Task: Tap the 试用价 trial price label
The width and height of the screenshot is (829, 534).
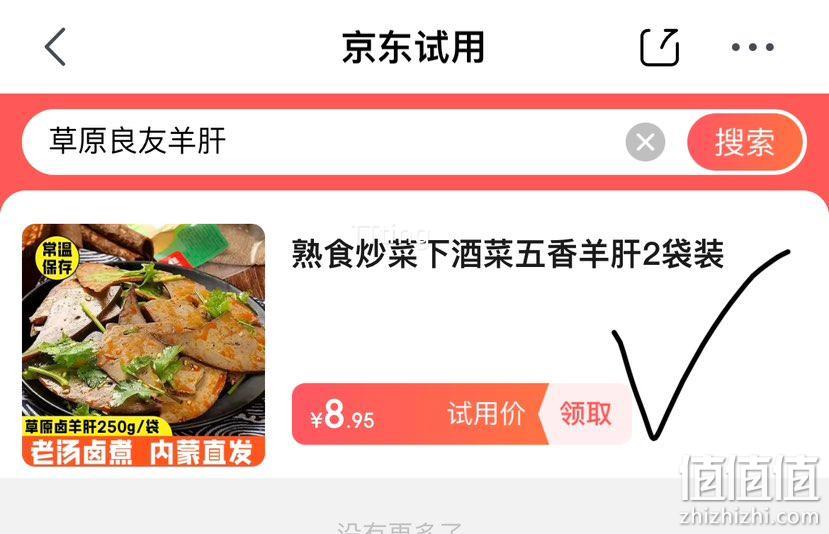Action: coord(486,413)
